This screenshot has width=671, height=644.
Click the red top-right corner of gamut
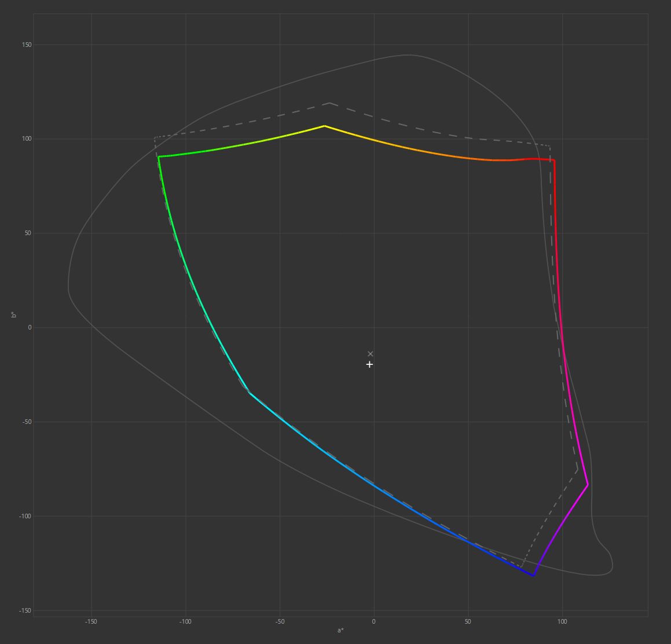coord(554,160)
